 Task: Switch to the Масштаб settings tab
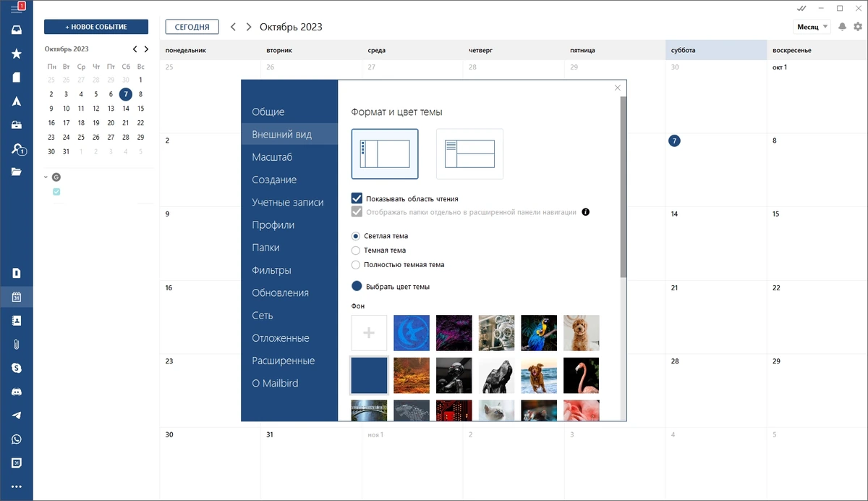click(x=272, y=157)
